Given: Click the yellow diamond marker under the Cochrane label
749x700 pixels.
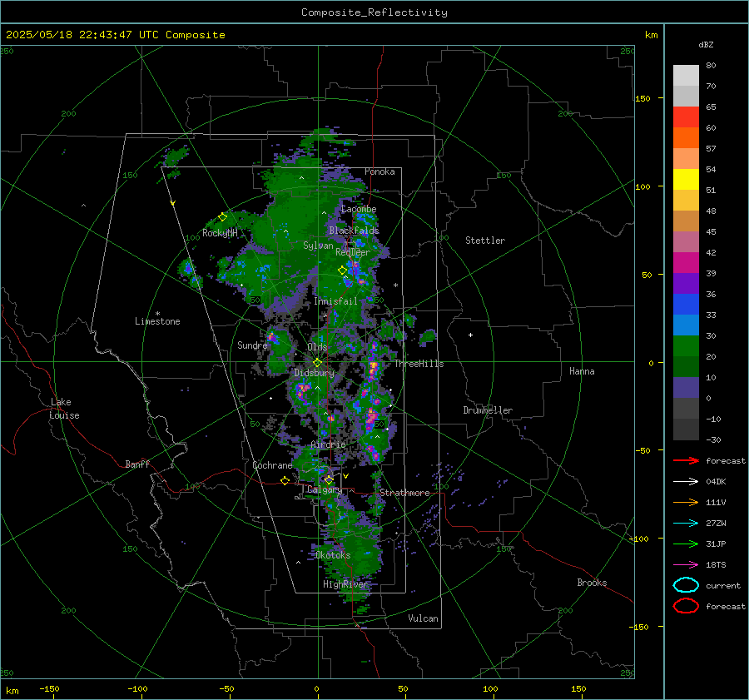Looking at the screenshot, I should point(285,481).
